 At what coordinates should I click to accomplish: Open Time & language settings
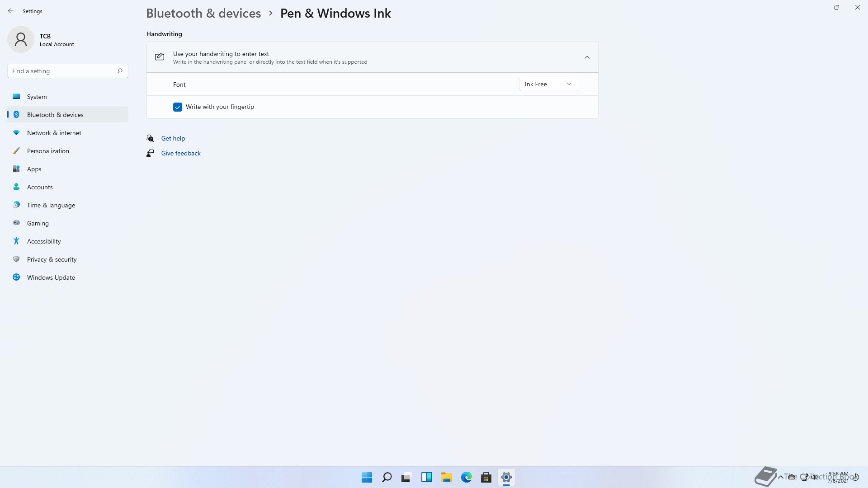[x=68, y=205]
